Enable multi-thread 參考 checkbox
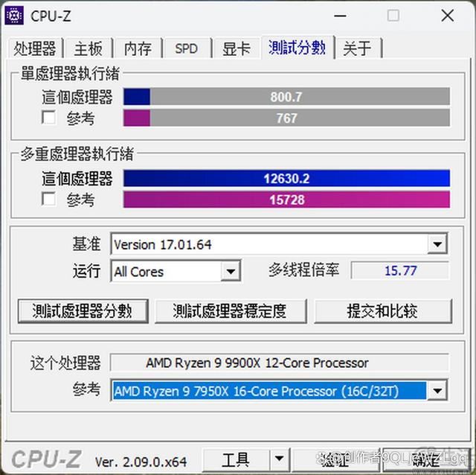The image size is (476, 475). pos(48,200)
